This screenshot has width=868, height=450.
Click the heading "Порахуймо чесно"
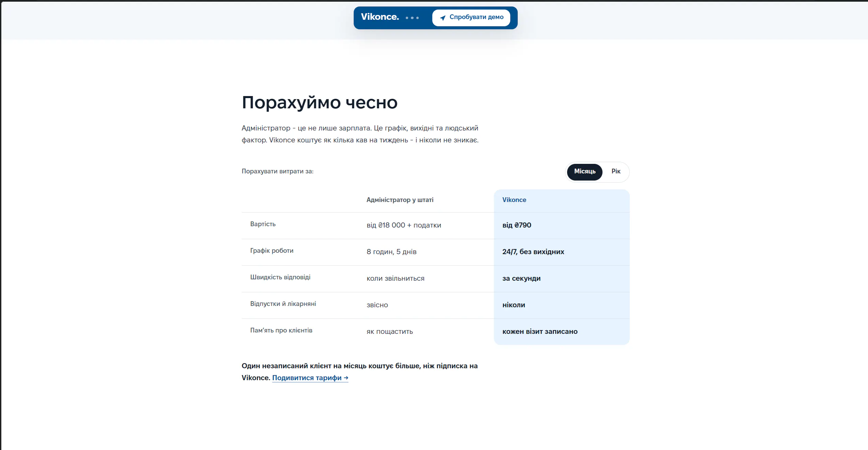[320, 102]
